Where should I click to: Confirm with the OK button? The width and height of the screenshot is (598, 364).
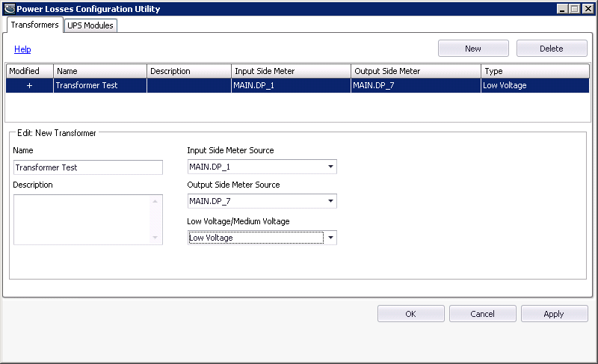[410, 314]
